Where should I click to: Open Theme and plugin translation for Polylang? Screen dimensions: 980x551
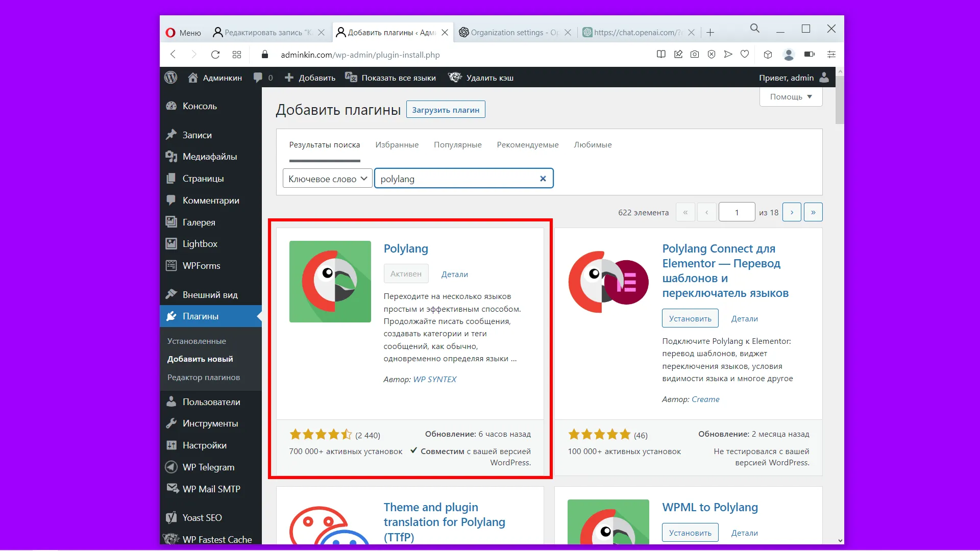click(444, 522)
